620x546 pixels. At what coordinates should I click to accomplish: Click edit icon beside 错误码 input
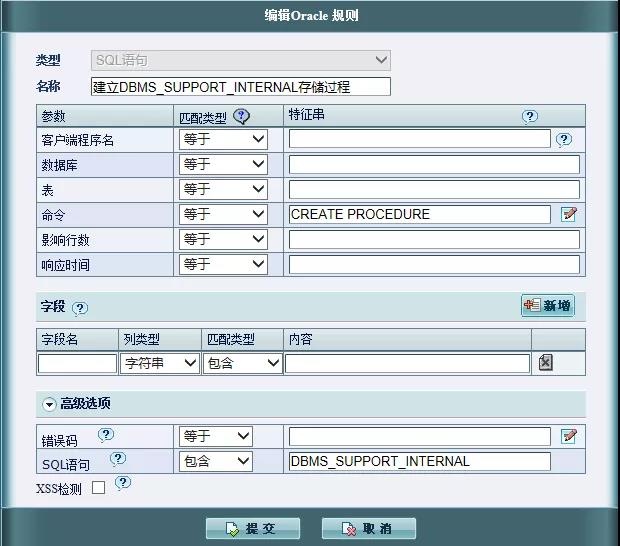569,436
